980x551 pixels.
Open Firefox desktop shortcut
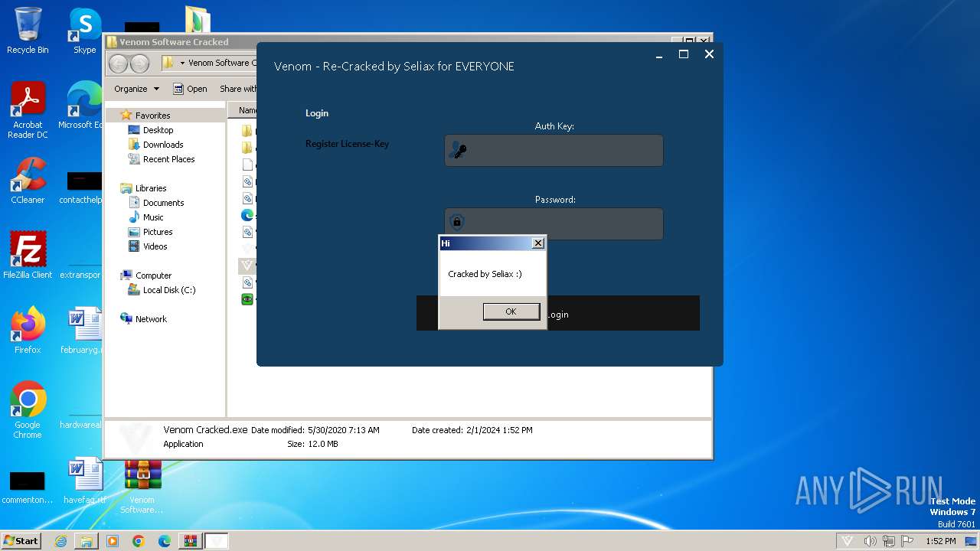pyautogui.click(x=28, y=331)
